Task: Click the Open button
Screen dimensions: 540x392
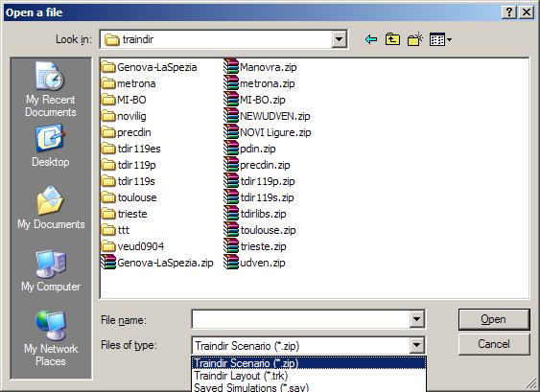Action: tap(494, 319)
